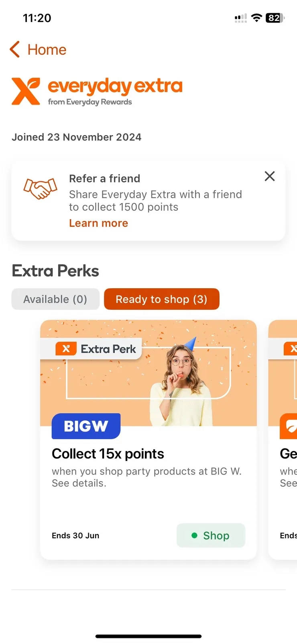Screen dimensions: 297x644
Task: Tap the BIG W brand logo
Action: pos(86,426)
